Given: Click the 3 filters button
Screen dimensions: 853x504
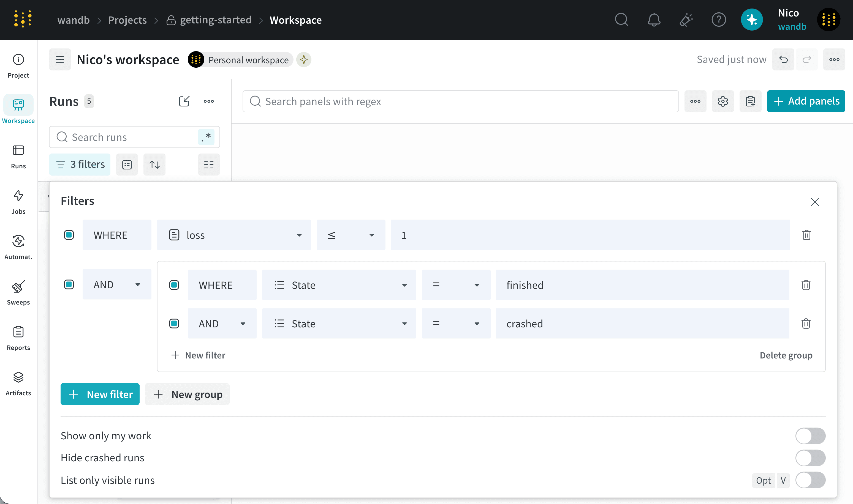Looking at the screenshot, I should (80, 165).
